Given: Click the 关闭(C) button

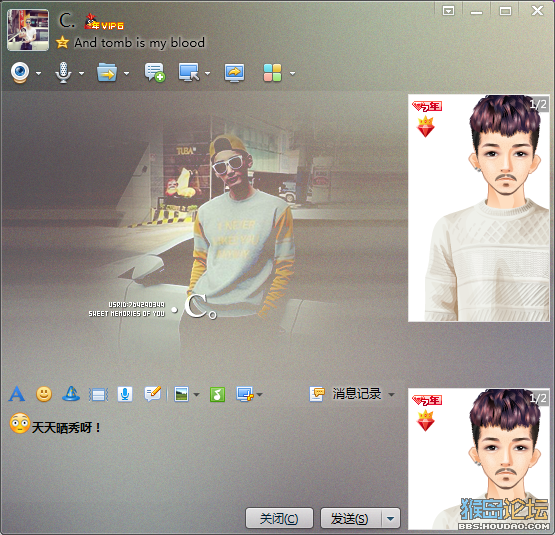Looking at the screenshot, I should 279,519.
